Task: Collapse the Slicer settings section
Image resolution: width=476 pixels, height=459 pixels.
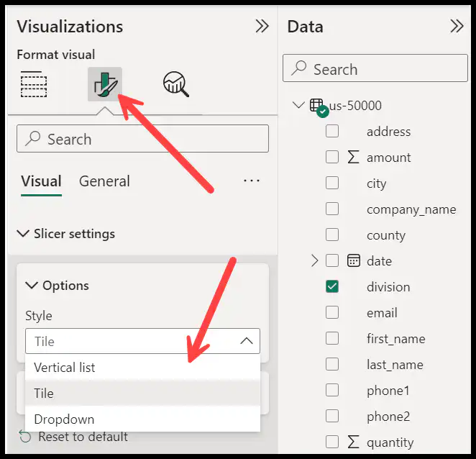Action: tap(23, 234)
